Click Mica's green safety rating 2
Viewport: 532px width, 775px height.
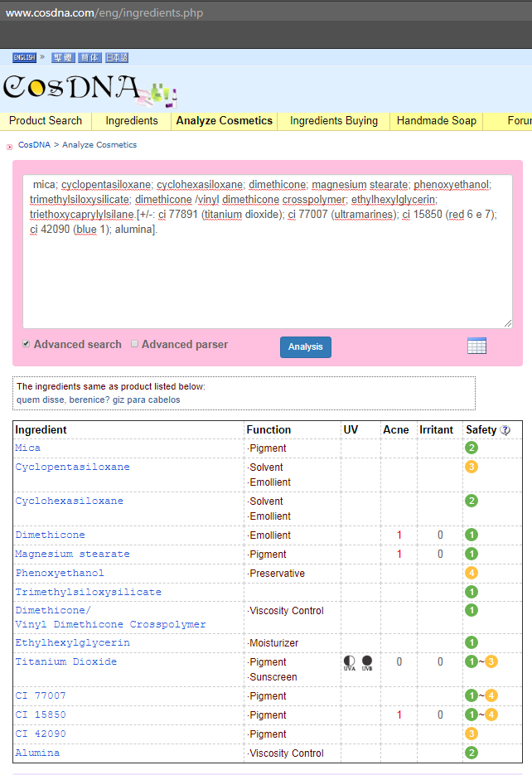pos(472,448)
